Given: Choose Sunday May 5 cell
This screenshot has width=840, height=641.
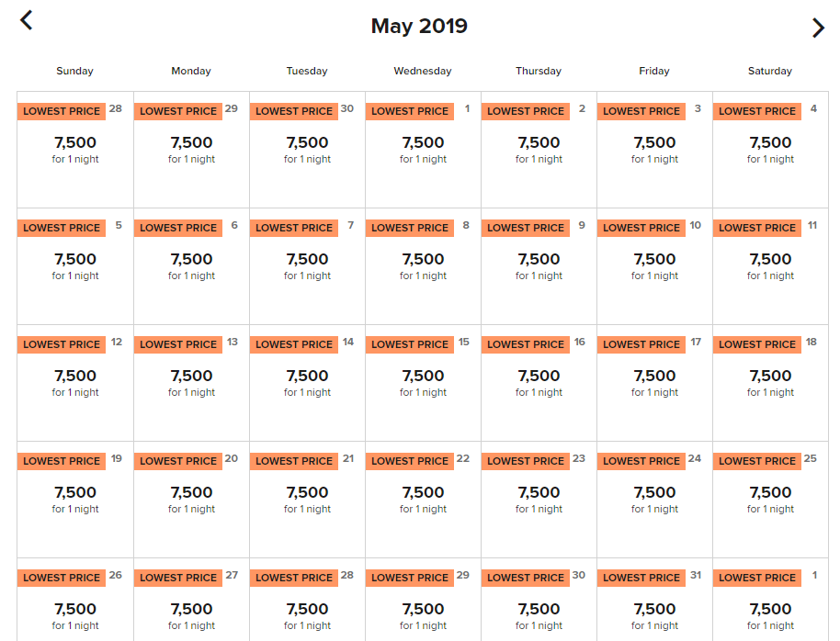Looking at the screenshot, I should coord(75,266).
